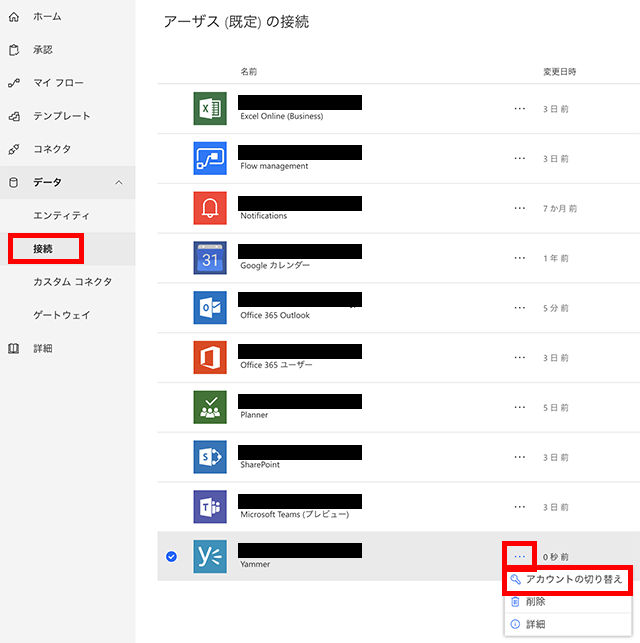Choose 削除 from the context menu
Image resolution: width=640 pixels, height=643 pixels.
567,602
